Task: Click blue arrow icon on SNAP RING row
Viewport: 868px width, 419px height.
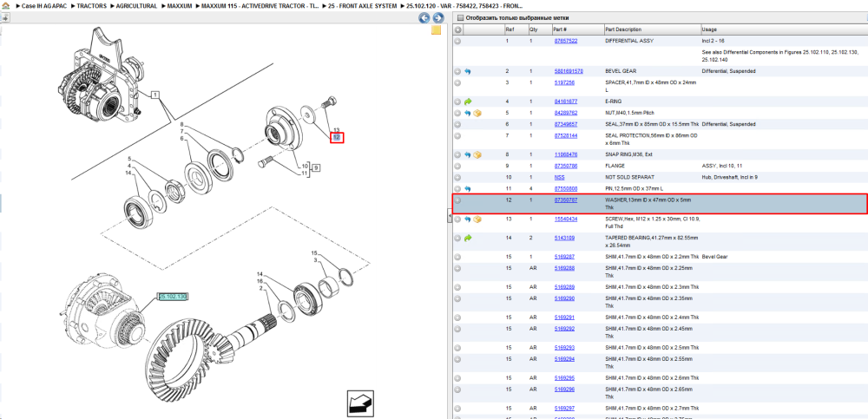Action: (468, 154)
